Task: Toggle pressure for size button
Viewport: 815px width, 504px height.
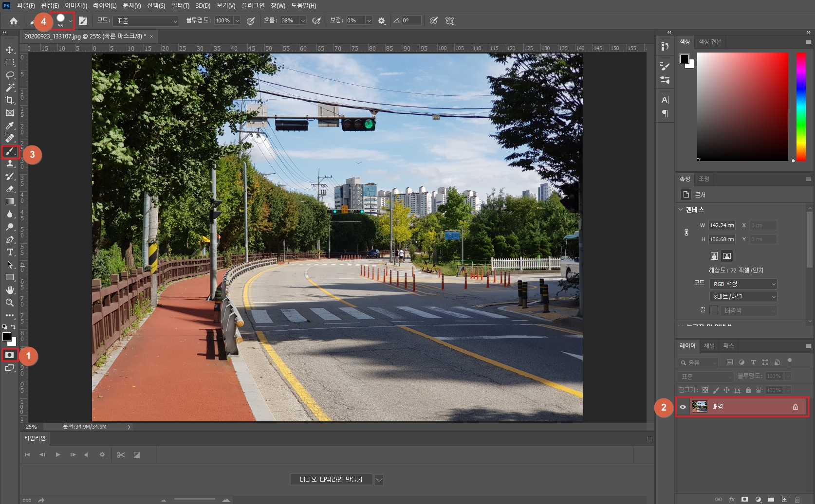Action: coord(434,21)
